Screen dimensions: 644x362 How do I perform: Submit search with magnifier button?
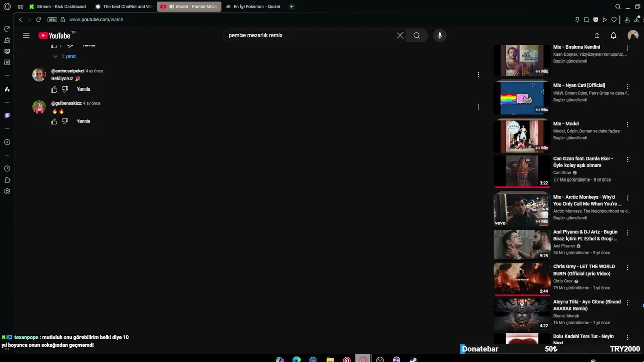417,35
